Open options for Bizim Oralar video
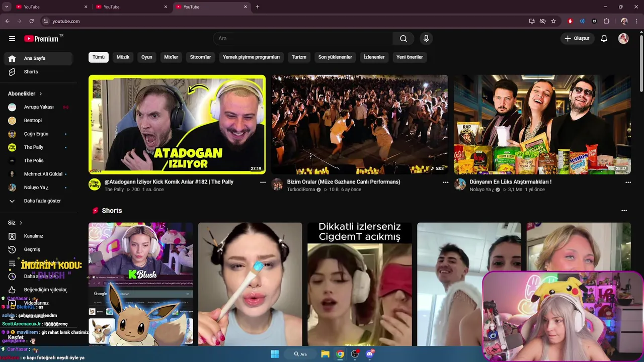644x362 pixels. tap(445, 183)
